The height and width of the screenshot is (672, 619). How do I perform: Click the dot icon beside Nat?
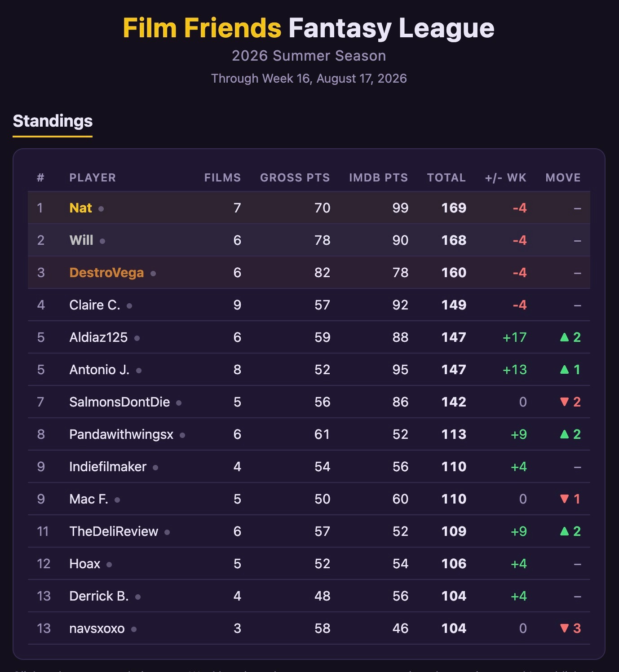101,208
